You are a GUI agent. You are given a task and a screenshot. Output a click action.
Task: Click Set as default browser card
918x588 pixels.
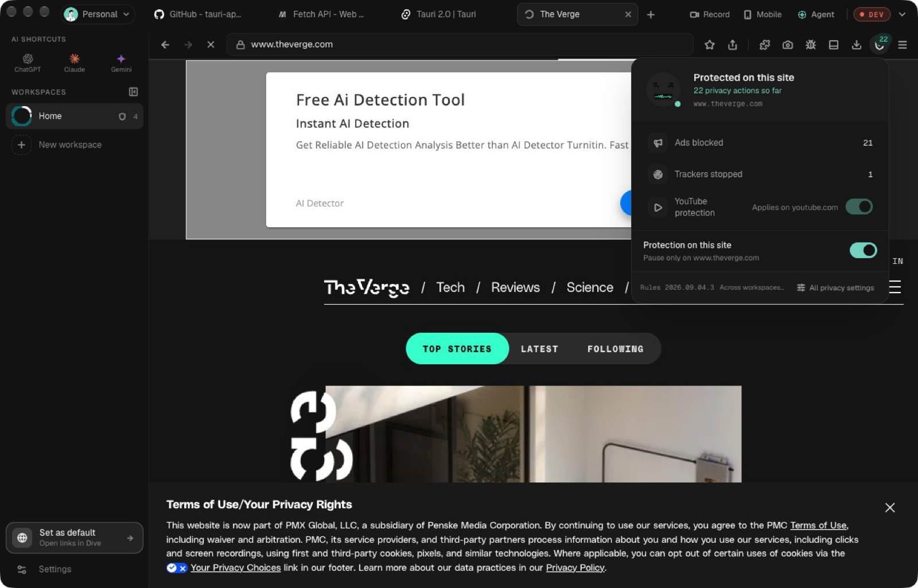pyautogui.click(x=75, y=538)
